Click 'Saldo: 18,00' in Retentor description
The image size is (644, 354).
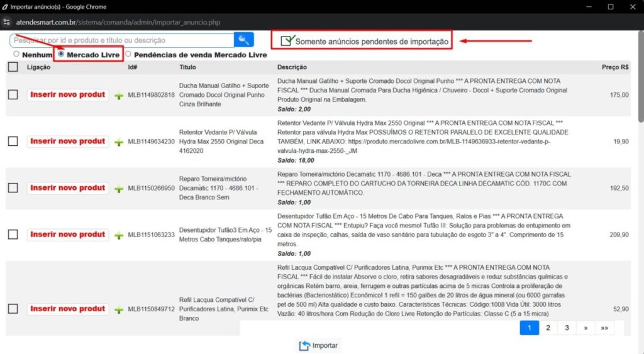click(296, 160)
